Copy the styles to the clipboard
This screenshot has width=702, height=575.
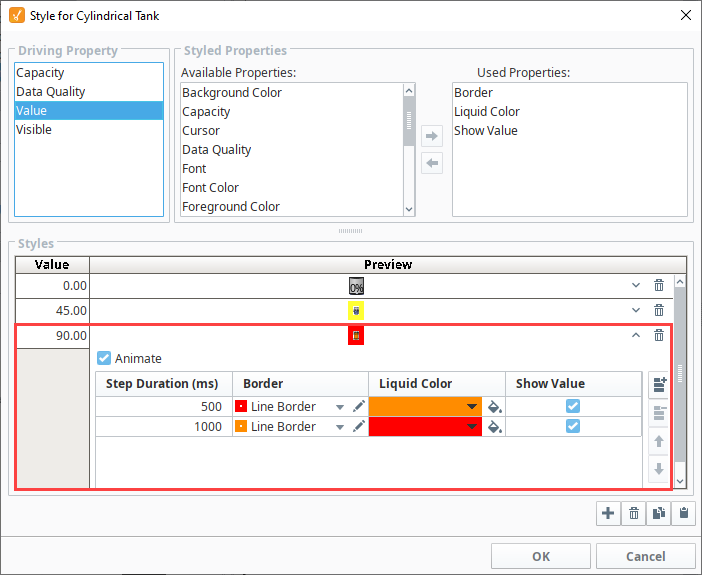[659, 513]
